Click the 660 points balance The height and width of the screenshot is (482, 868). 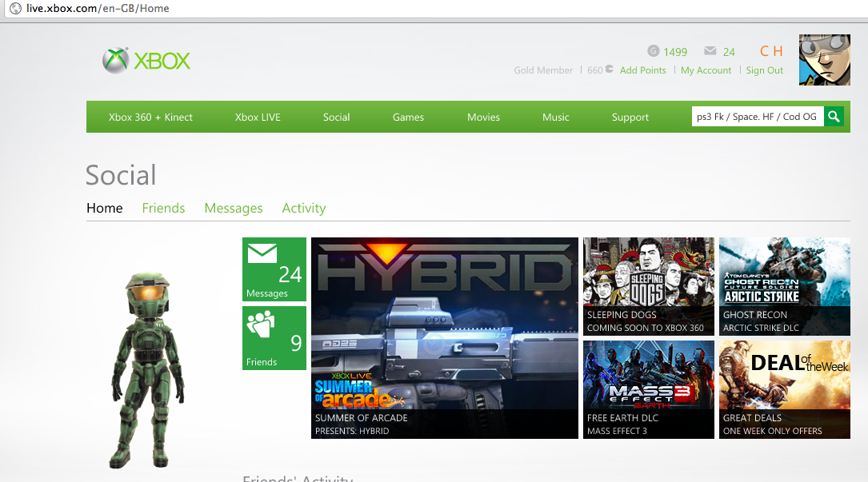pos(595,70)
